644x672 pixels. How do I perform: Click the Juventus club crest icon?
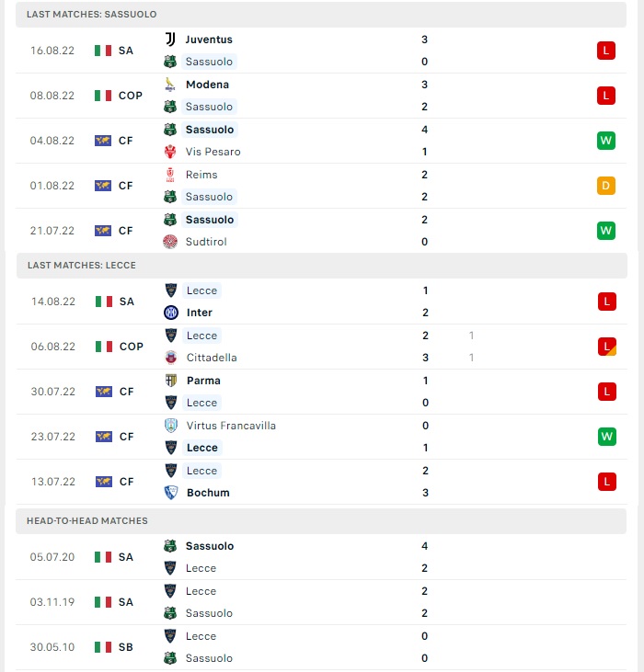pyautogui.click(x=170, y=40)
